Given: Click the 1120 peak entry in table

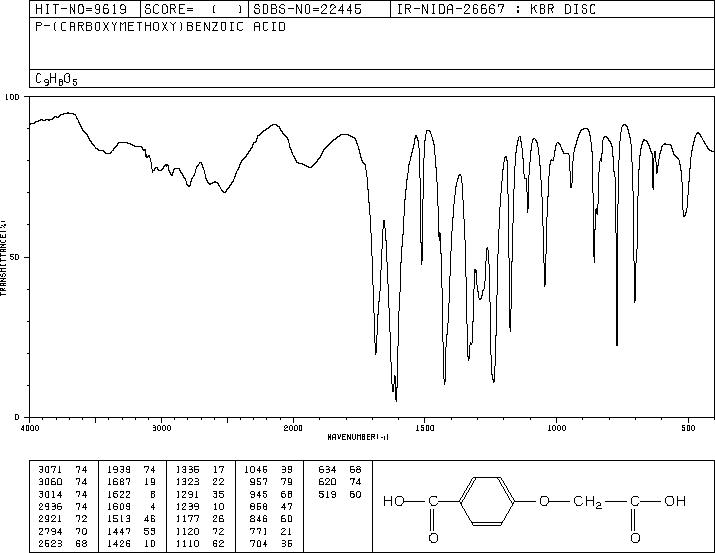Looking at the screenshot, I should click(200, 531).
